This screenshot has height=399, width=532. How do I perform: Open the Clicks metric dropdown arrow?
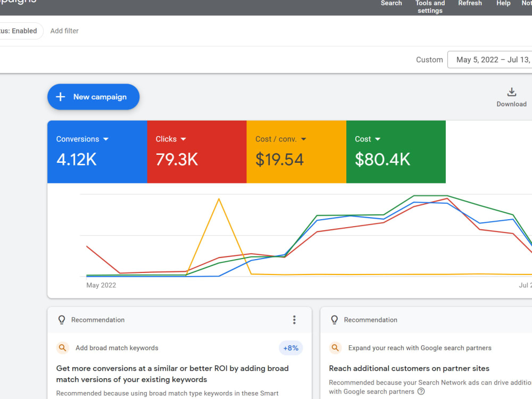click(184, 139)
